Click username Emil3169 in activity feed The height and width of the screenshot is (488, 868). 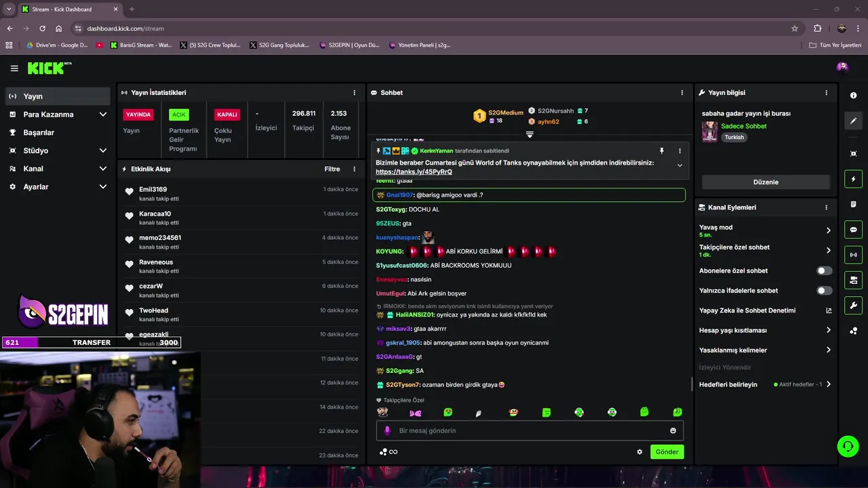coord(153,189)
